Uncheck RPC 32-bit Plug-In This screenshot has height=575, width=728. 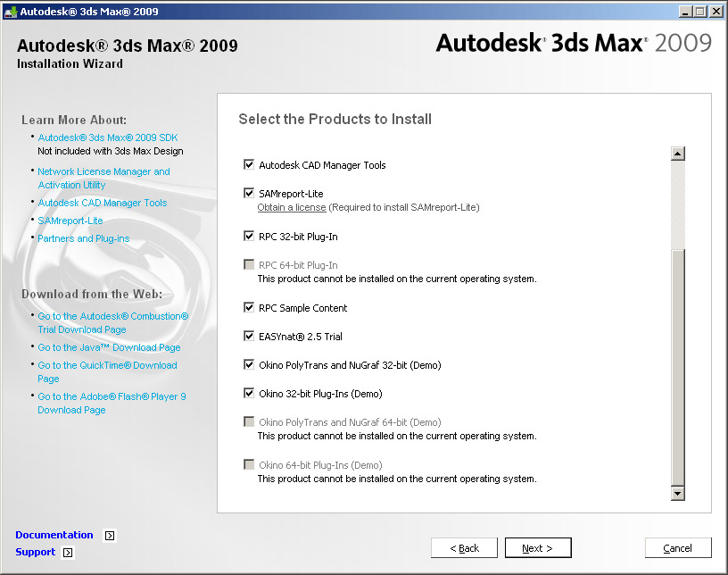(248, 236)
